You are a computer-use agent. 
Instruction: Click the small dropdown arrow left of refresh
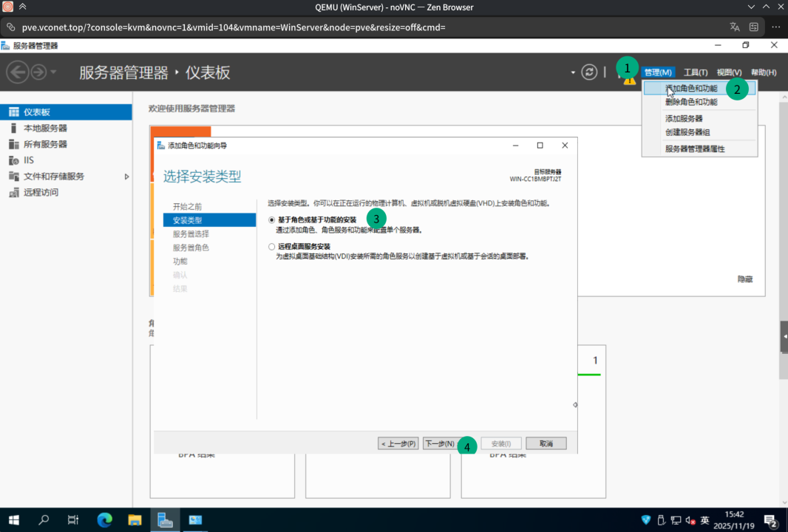(573, 73)
